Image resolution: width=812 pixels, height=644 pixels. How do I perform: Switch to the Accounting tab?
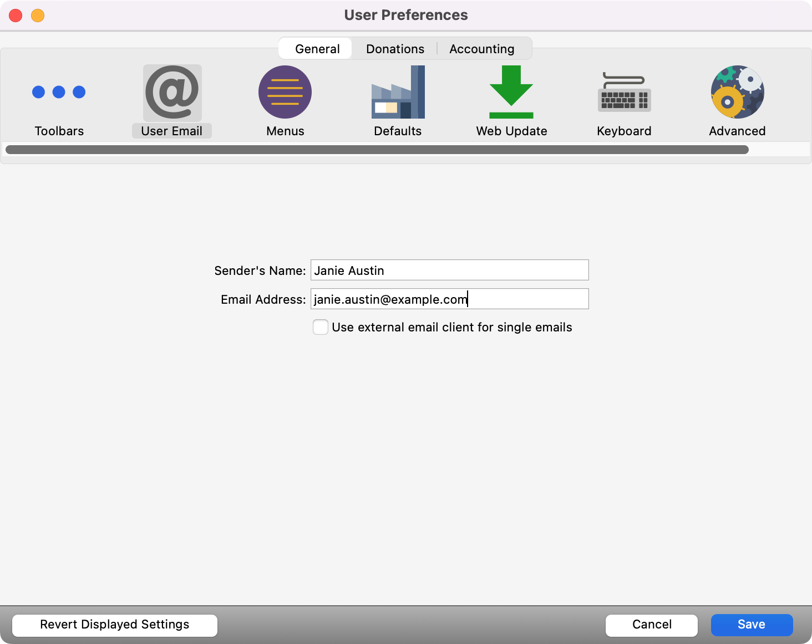coord(481,49)
